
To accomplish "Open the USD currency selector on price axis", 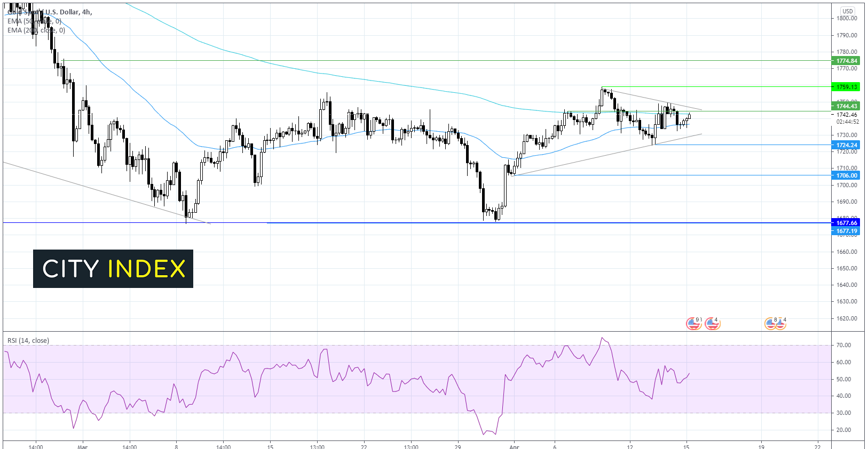I will (x=848, y=11).
